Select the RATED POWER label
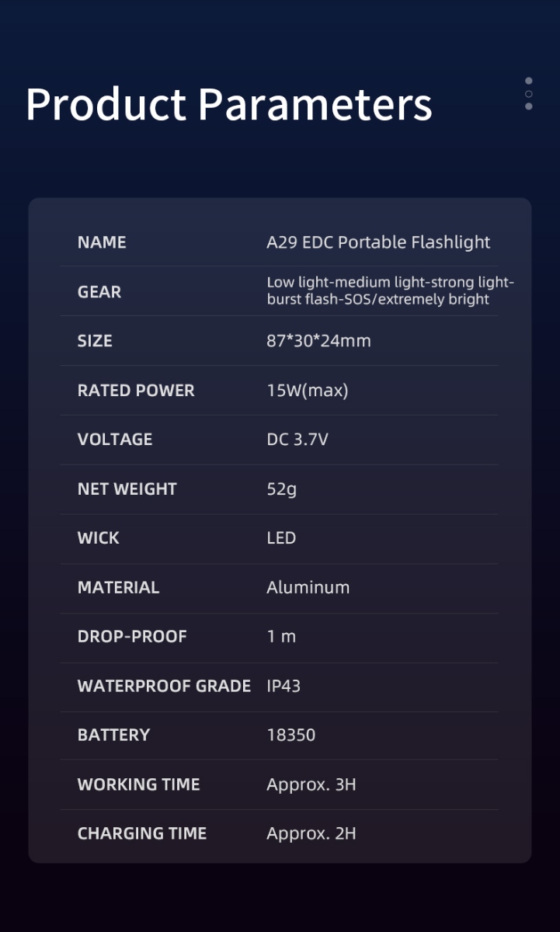Image resolution: width=560 pixels, height=932 pixels. tap(136, 391)
